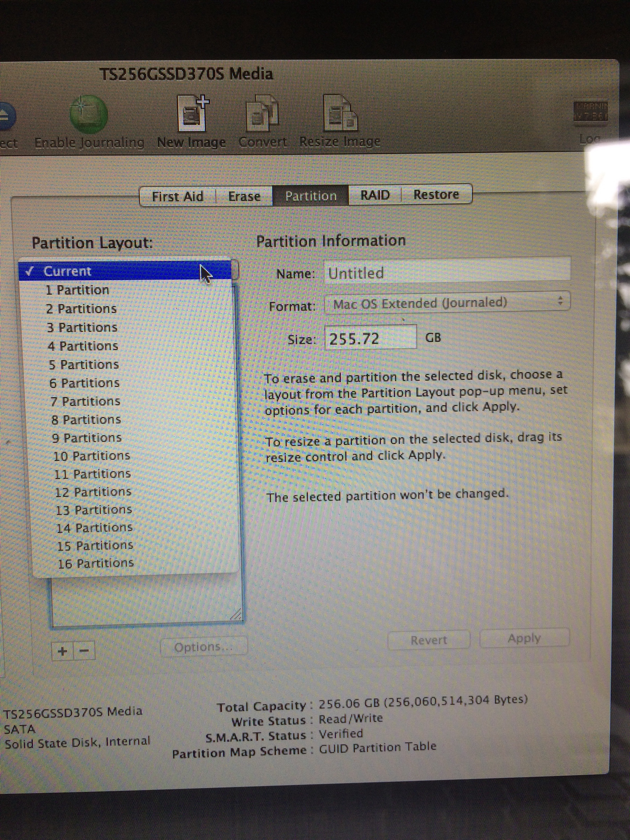630x840 pixels.
Task: Click the plus add-partition button
Action: coord(62,651)
